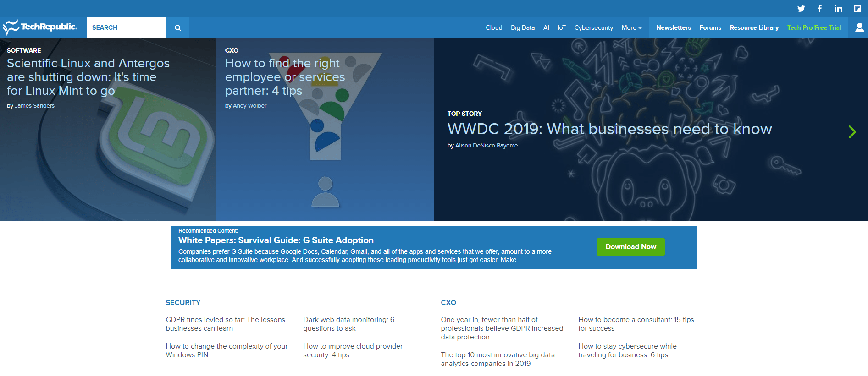
Task: Open the AI section
Action: point(546,27)
